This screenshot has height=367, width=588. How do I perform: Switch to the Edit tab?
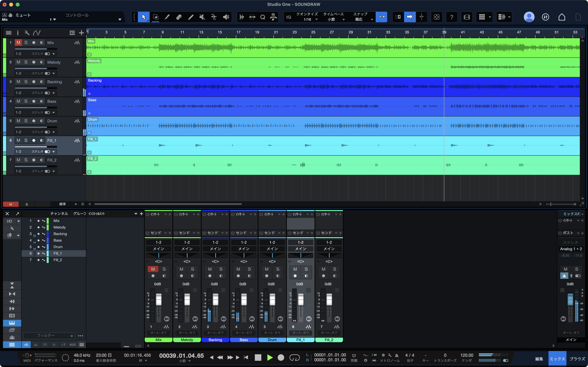pos(539,359)
